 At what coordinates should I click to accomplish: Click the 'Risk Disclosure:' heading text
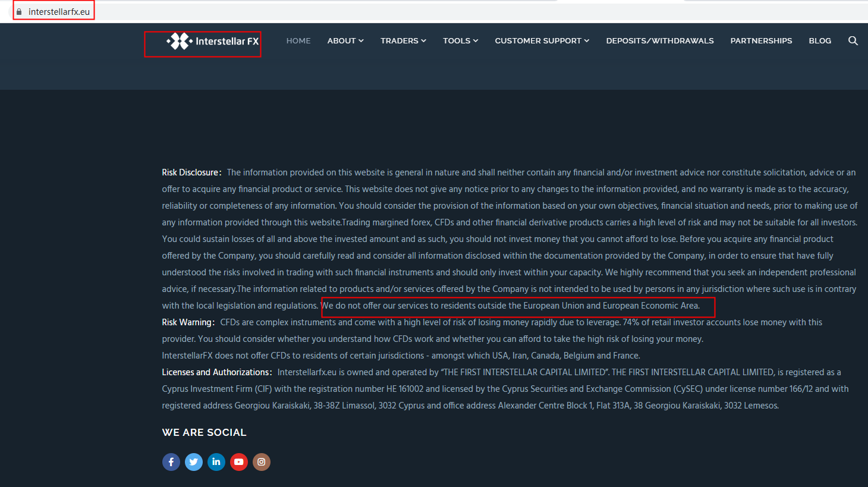click(x=191, y=172)
